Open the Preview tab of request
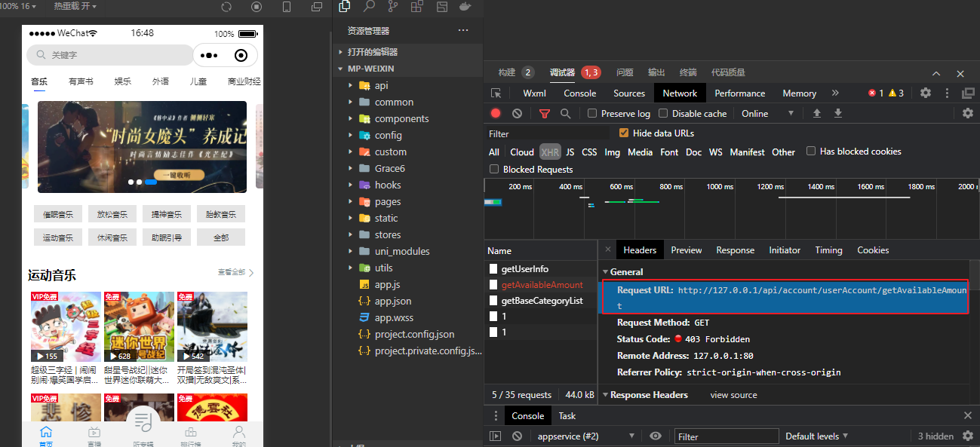 [x=687, y=250]
